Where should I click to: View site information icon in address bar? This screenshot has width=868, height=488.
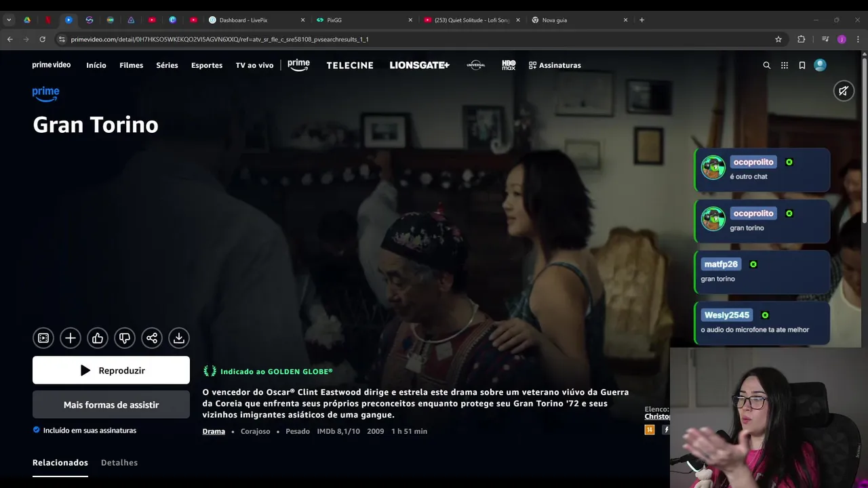[x=62, y=39]
